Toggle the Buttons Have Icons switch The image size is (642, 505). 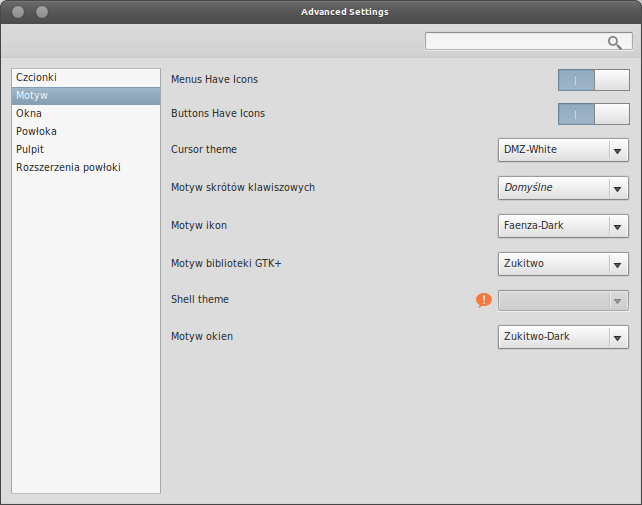pyautogui.click(x=594, y=114)
